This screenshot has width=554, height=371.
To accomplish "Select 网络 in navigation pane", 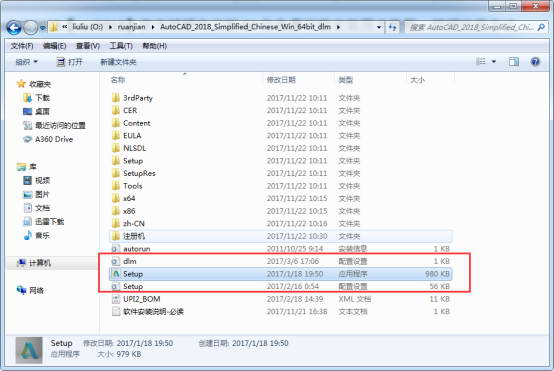I will (30, 291).
